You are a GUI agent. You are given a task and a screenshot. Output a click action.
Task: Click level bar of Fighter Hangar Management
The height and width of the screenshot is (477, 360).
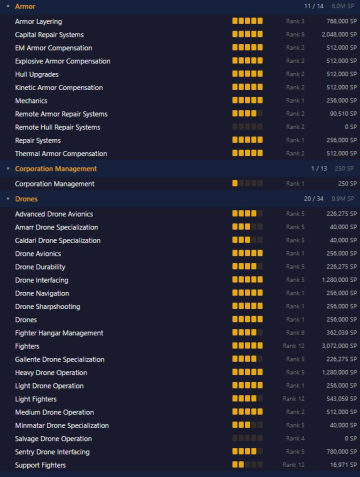pos(247,333)
